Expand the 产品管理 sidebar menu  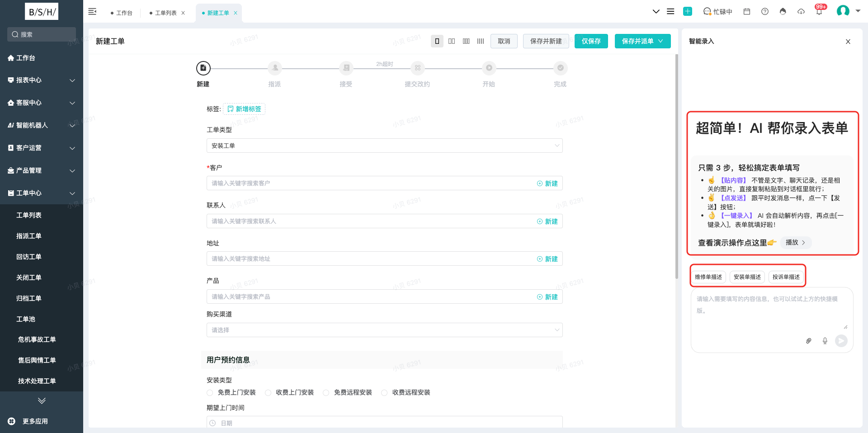coord(42,170)
